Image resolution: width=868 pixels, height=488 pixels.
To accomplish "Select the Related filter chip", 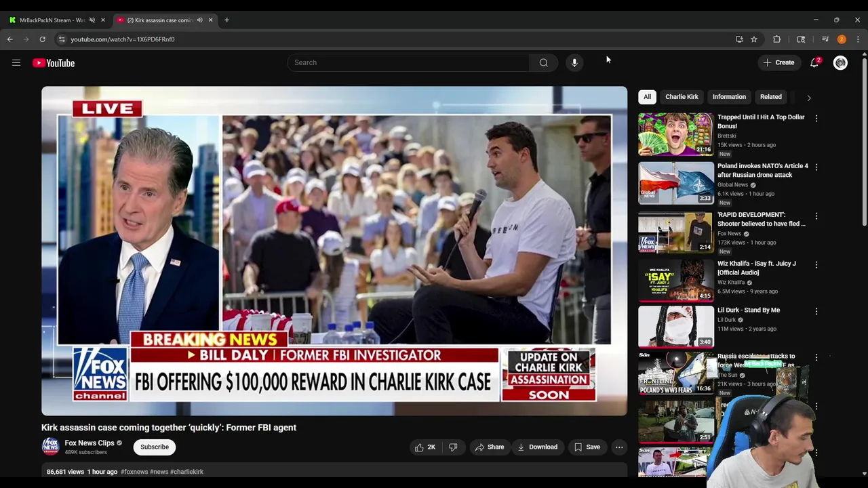I will pos(771,97).
